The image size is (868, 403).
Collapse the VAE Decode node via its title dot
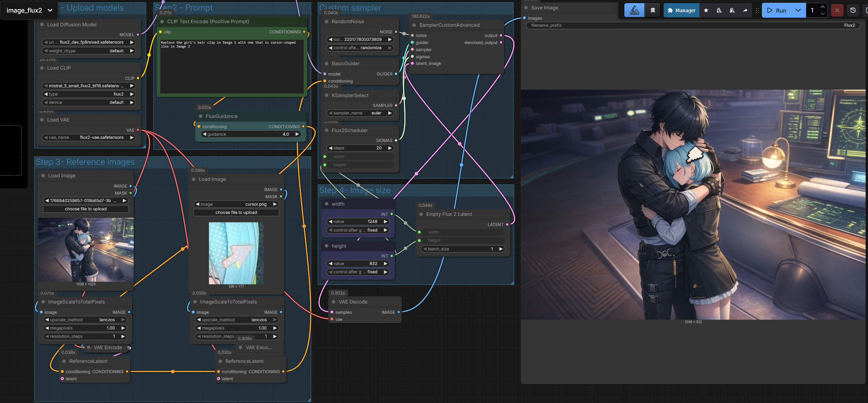[x=334, y=302]
